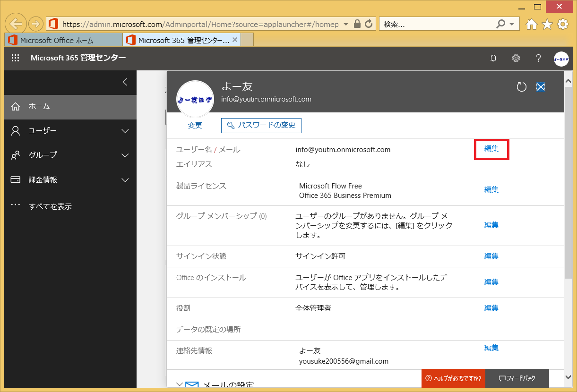The width and height of the screenshot is (577, 392).
Task: Click the パスワードの変更 button
Action: coord(261,125)
